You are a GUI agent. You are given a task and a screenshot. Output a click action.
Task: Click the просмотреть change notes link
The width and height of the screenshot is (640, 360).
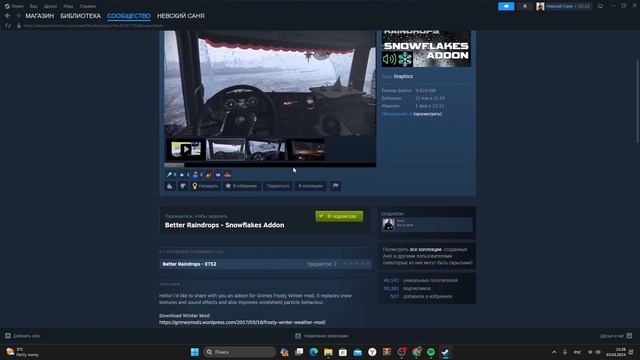click(x=427, y=114)
